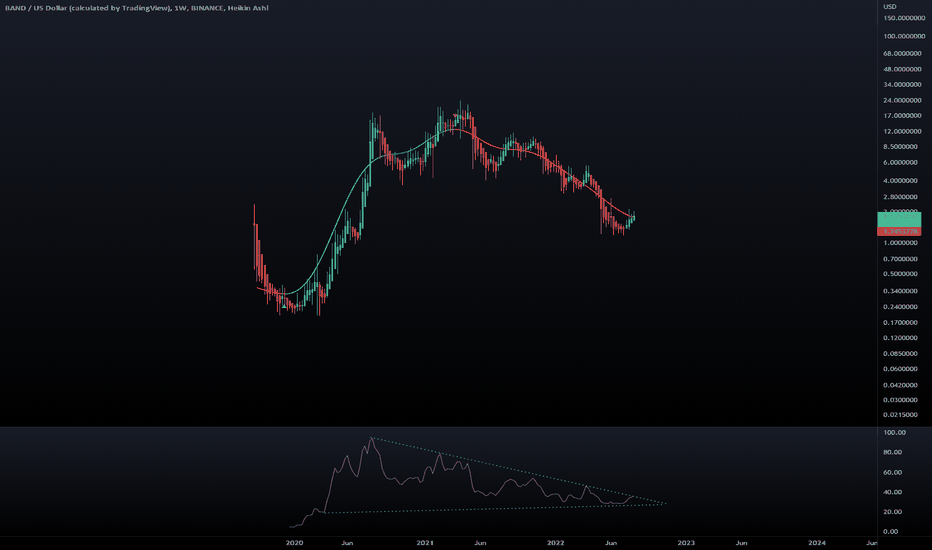The image size is (932, 550).
Task: Click the green price label above 1.7453778
Action: click(x=899, y=219)
